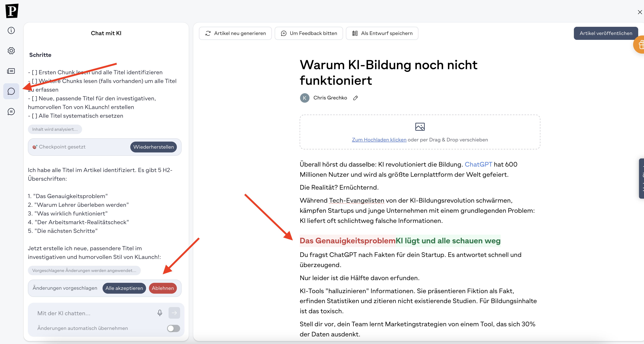Click the Checkpoint gesetzt label
Viewport: 644px width, 344px height.
point(62,147)
